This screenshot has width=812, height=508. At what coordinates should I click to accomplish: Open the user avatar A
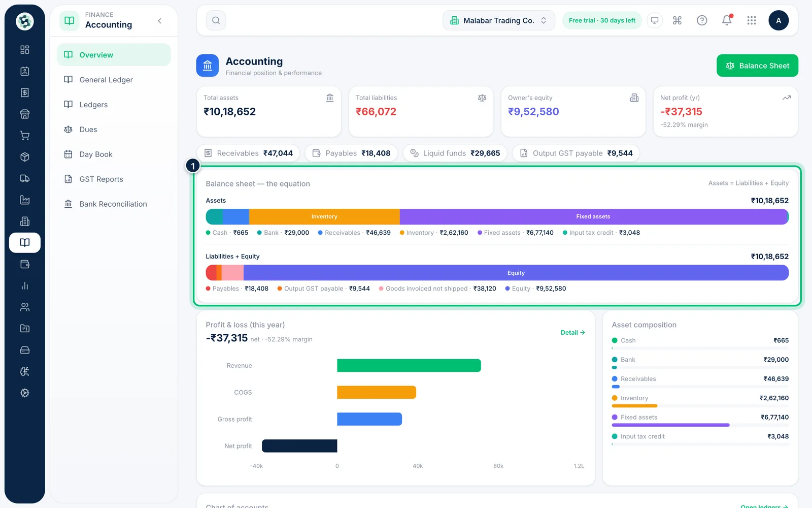779,20
